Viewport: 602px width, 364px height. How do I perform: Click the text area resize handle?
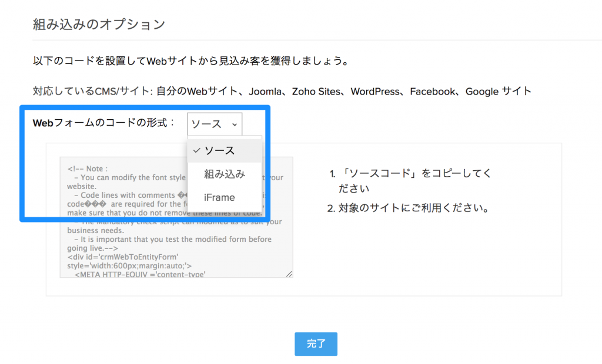[289, 274]
